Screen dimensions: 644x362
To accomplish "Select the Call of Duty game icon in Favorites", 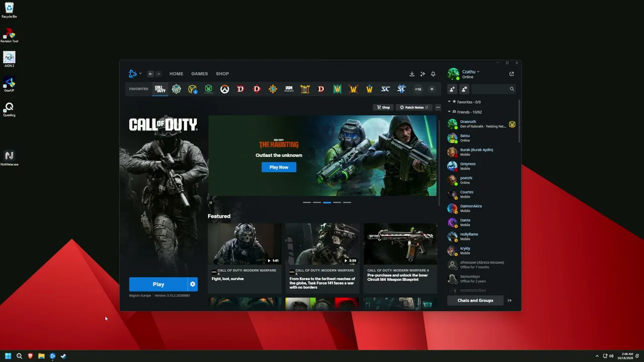I will [160, 89].
